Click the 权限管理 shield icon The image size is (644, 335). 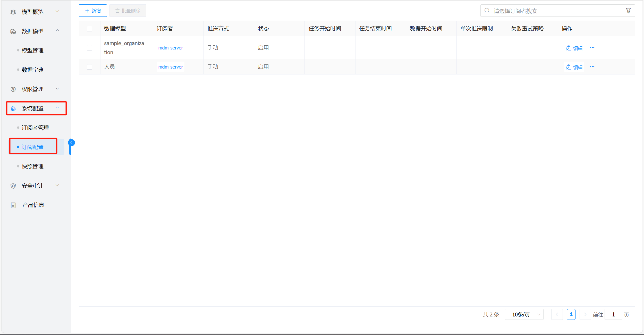pos(13,89)
